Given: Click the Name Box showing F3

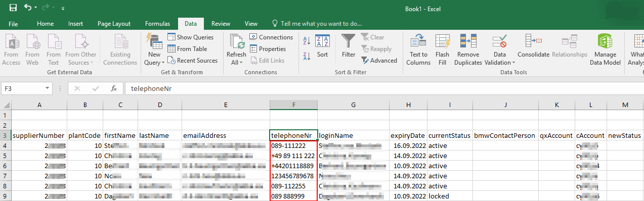Looking at the screenshot, I should (23, 88).
